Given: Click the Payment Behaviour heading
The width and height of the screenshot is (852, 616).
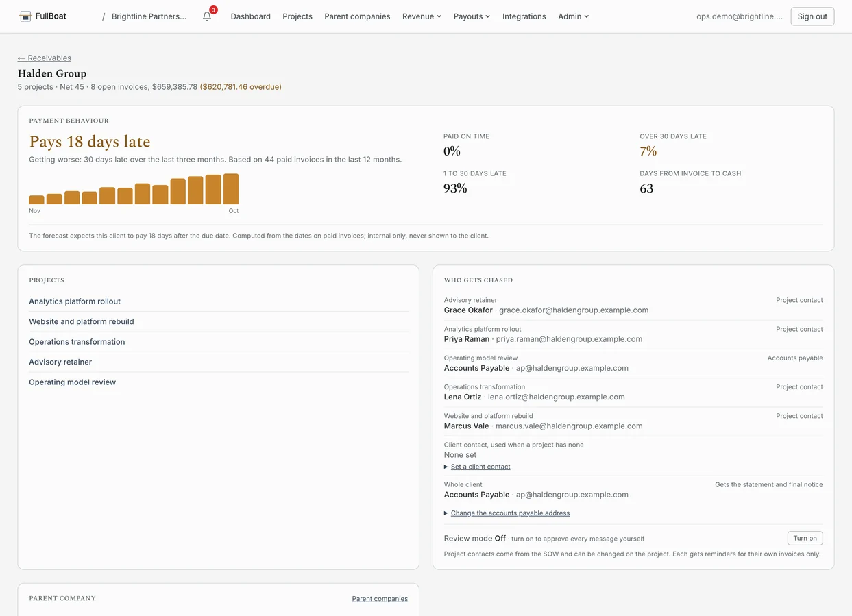Looking at the screenshot, I should pos(69,121).
